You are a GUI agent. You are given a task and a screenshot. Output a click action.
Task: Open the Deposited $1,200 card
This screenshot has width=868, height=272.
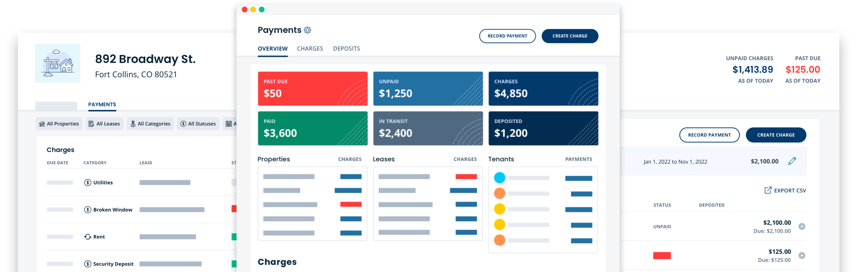pos(543,128)
